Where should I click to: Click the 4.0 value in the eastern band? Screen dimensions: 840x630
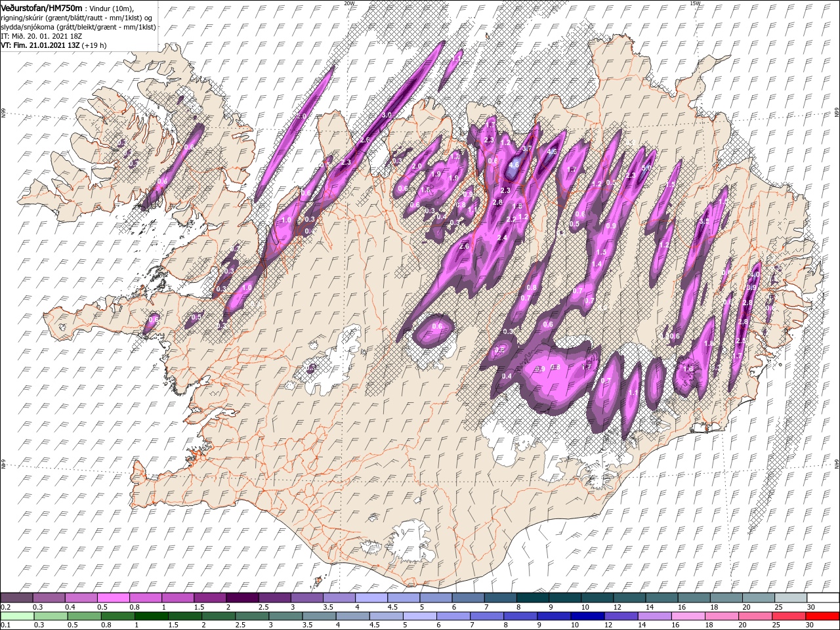click(755, 274)
